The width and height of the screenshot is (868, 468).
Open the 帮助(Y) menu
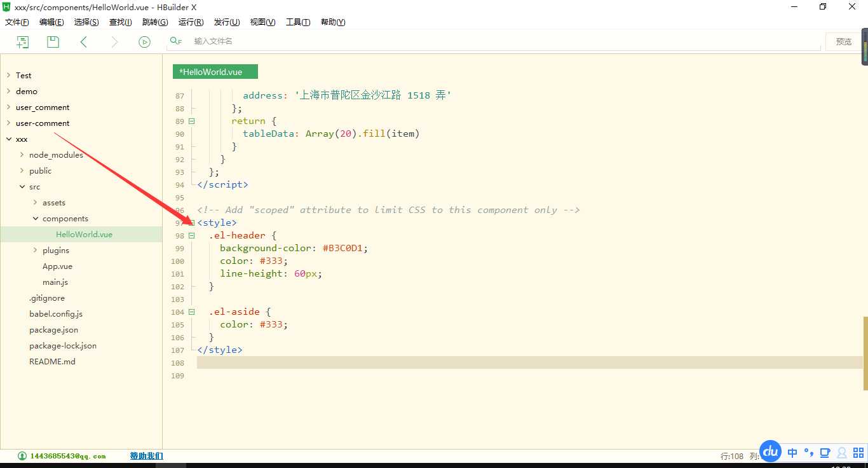click(333, 22)
